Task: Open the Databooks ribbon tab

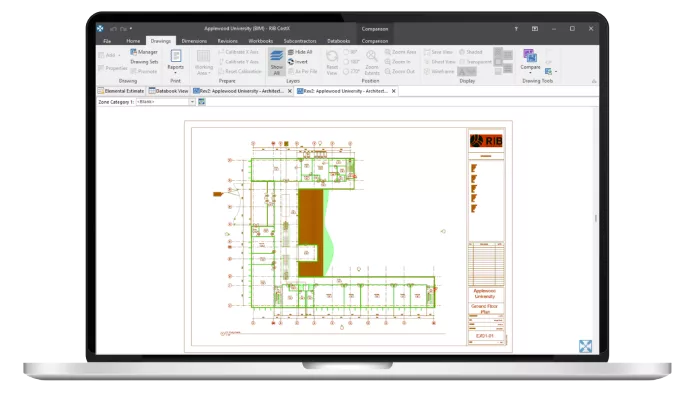Action: [338, 41]
